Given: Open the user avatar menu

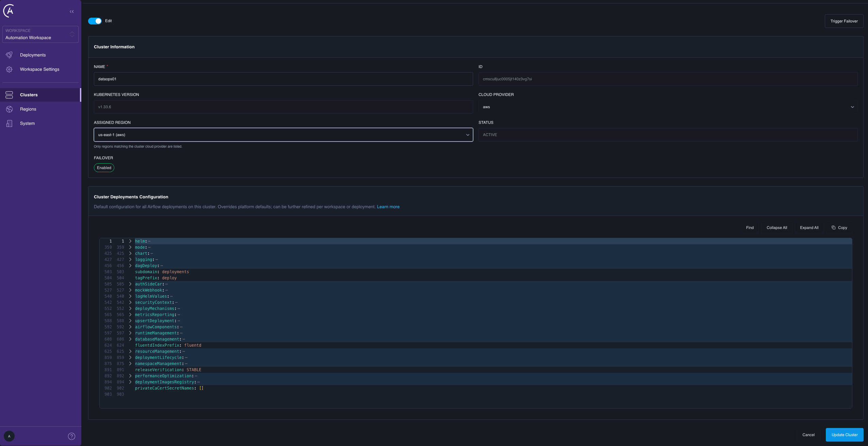Looking at the screenshot, I should (x=9, y=436).
